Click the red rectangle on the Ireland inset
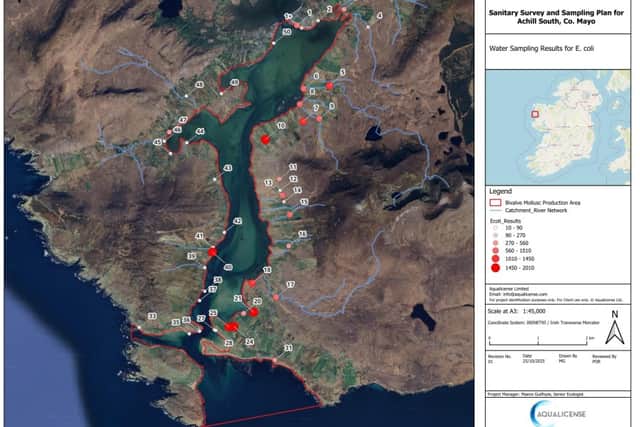640x427 pixels. tap(535, 114)
